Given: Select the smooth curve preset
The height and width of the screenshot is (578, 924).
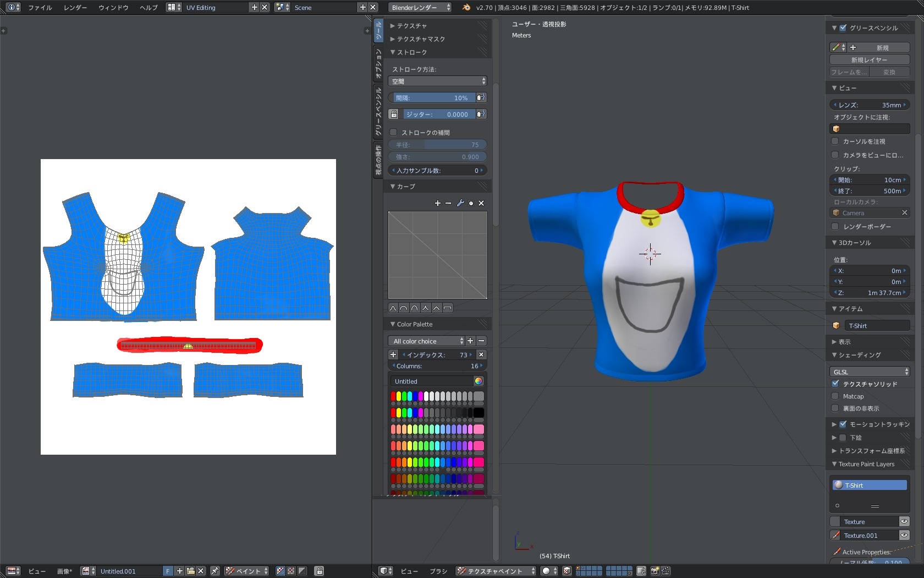Looking at the screenshot, I should point(393,308).
